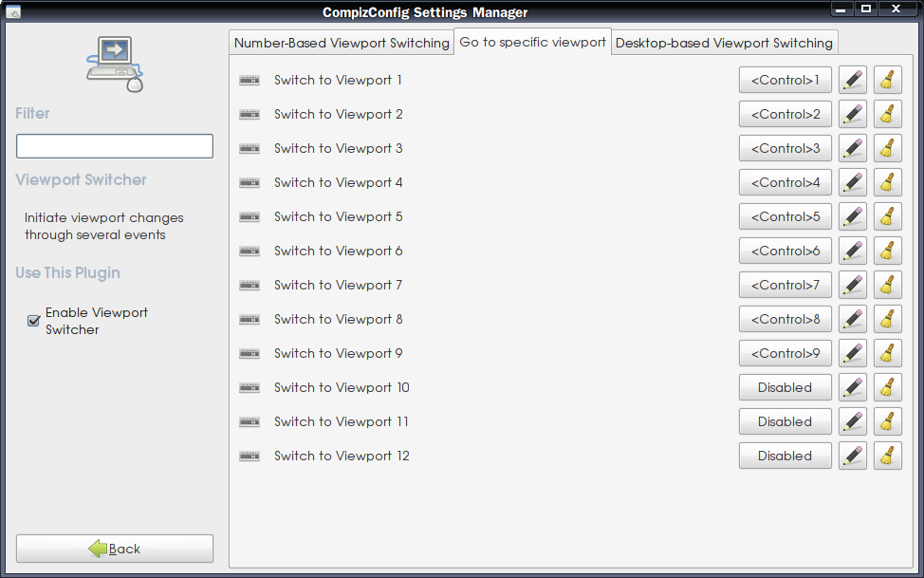Reset Viewport 5 binding with the broom icon
Viewport: 924px width, 578px height.
click(887, 217)
